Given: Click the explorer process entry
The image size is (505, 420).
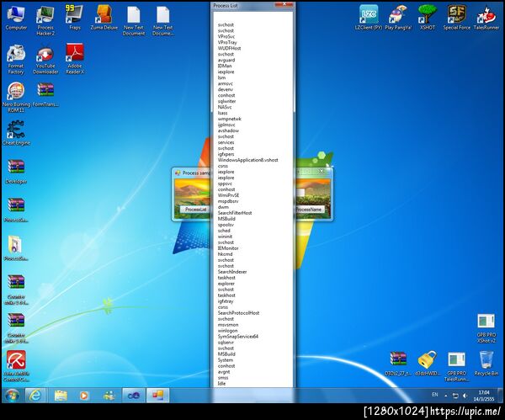Looking at the screenshot, I should (x=226, y=284).
